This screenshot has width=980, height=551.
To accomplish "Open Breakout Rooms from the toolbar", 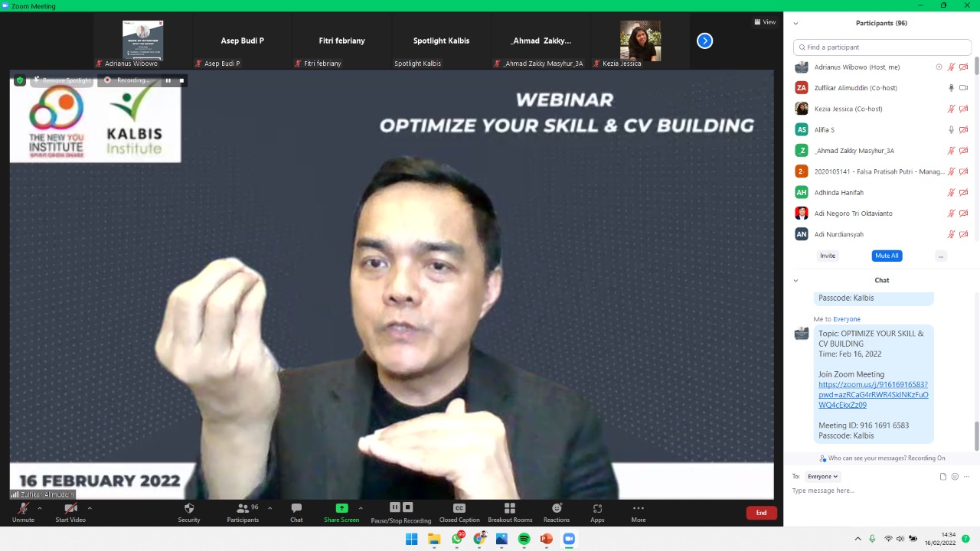I will [x=509, y=509].
